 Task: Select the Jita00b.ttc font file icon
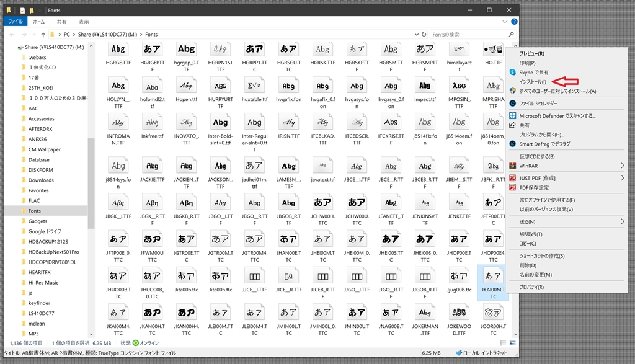coord(186,276)
